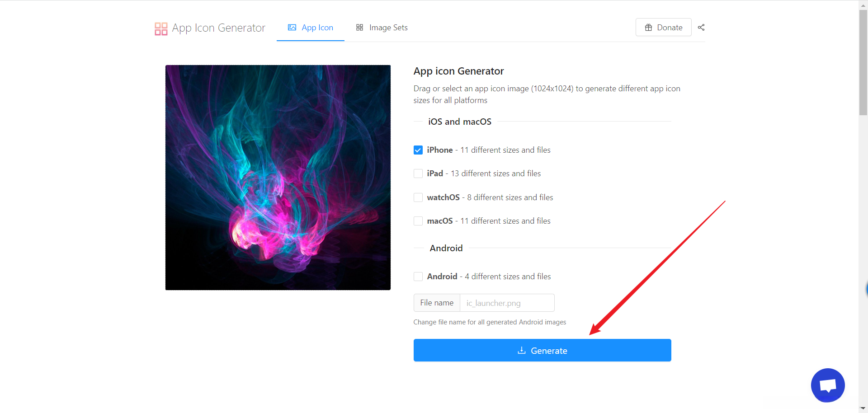Click the page vertical scrollbar thumb
Screen dimensions: 868x413
[x=863, y=63]
